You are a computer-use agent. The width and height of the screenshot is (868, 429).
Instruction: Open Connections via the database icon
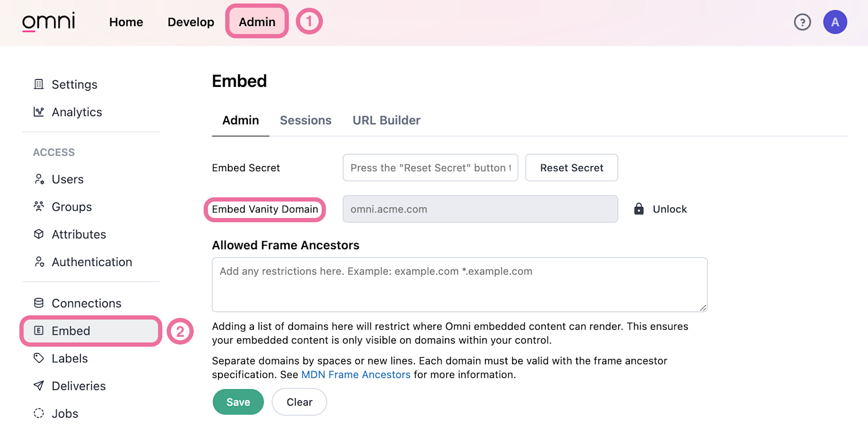tap(38, 303)
